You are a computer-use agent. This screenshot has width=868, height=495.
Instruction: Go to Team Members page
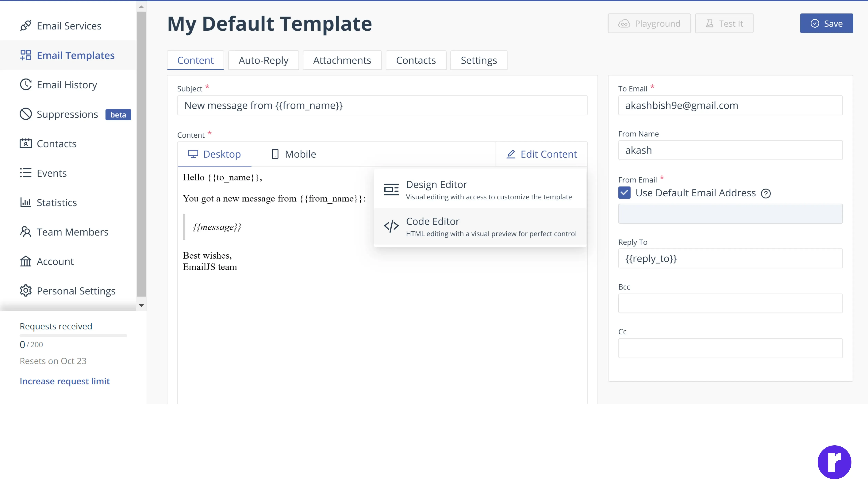click(68, 232)
